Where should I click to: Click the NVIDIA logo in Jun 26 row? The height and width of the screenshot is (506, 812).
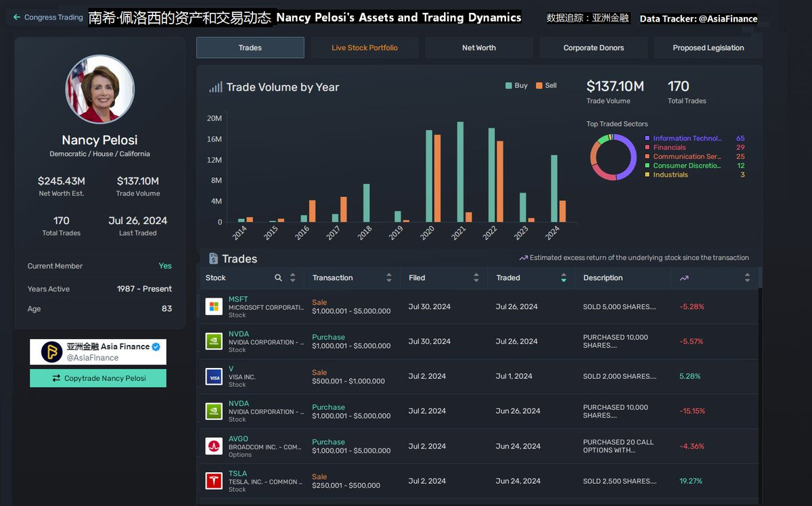[214, 411]
